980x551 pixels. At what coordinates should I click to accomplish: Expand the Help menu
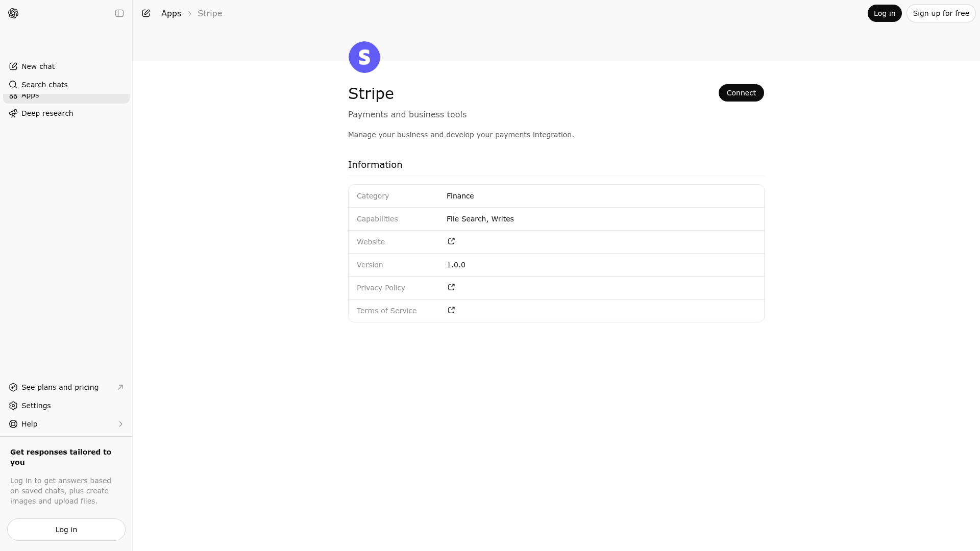(x=29, y=424)
